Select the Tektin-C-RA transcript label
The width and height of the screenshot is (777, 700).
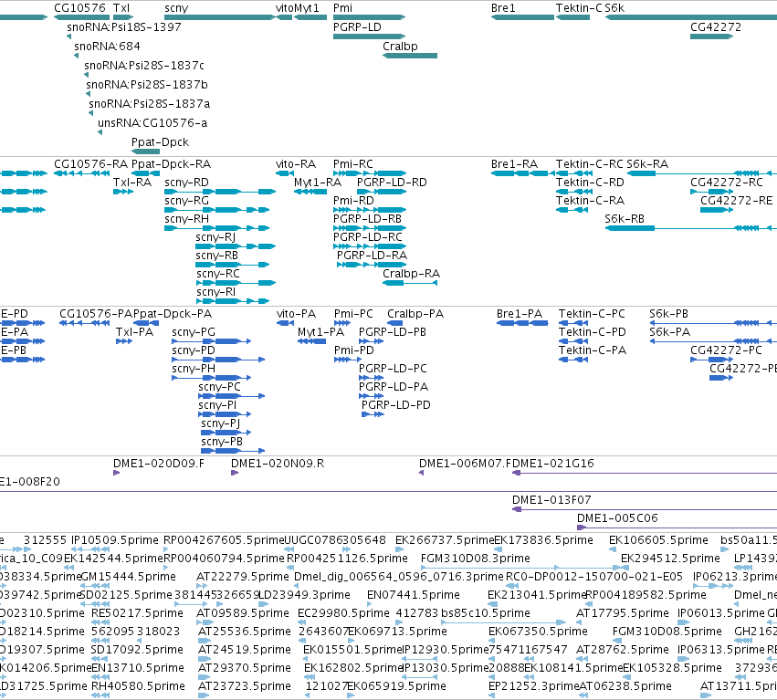590,201
